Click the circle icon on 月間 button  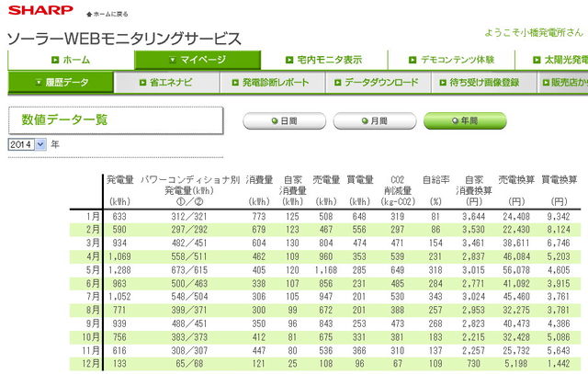click(x=365, y=120)
